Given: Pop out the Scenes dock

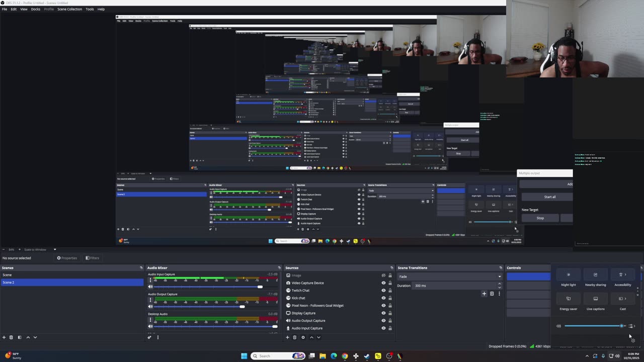Looking at the screenshot, I should 141,268.
